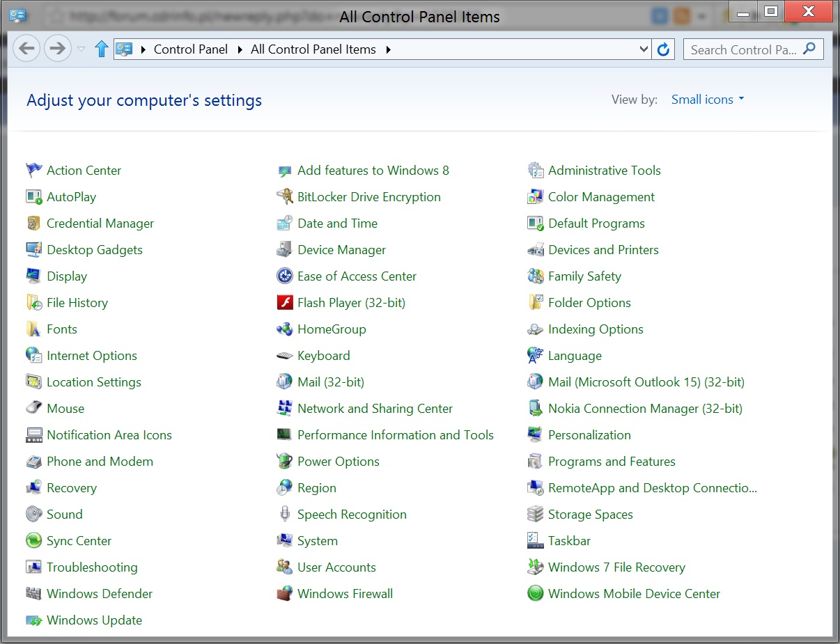Viewport: 840px width, 644px height.
Task: Click the Storage Spaces drives icon
Action: coord(535,514)
